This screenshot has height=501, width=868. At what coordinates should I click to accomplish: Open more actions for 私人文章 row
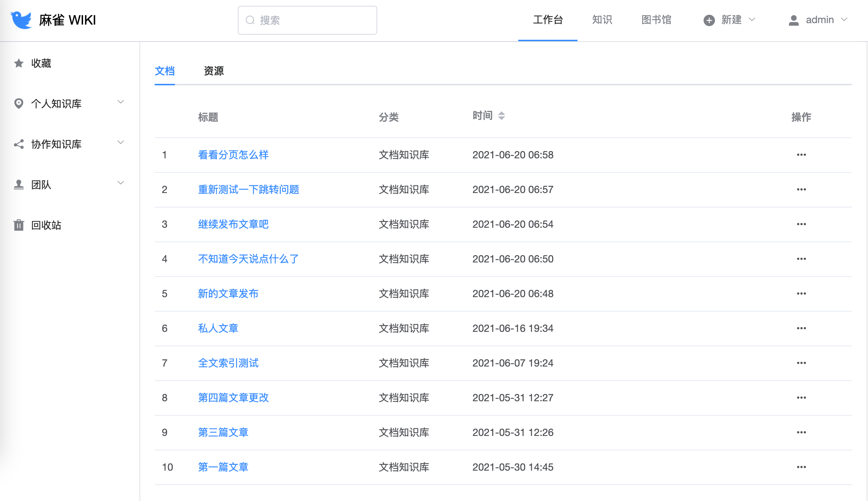coord(801,328)
